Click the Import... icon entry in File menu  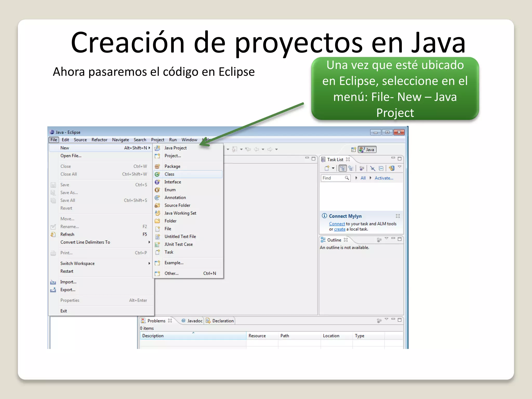tap(53, 282)
